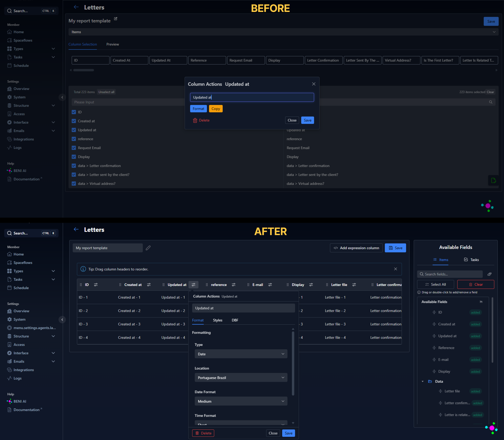Uncheck the ID checkbox in BEFORE list
The width and height of the screenshot is (504, 440).
74,112
